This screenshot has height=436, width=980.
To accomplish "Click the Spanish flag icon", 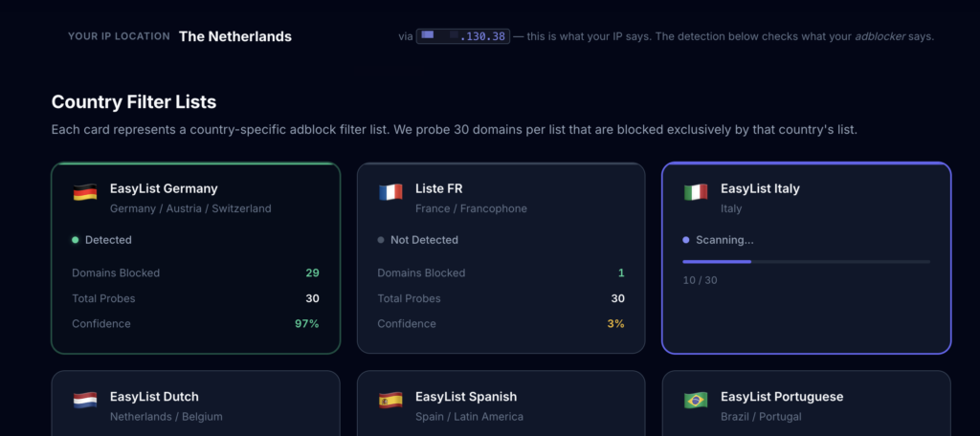I will [390, 401].
